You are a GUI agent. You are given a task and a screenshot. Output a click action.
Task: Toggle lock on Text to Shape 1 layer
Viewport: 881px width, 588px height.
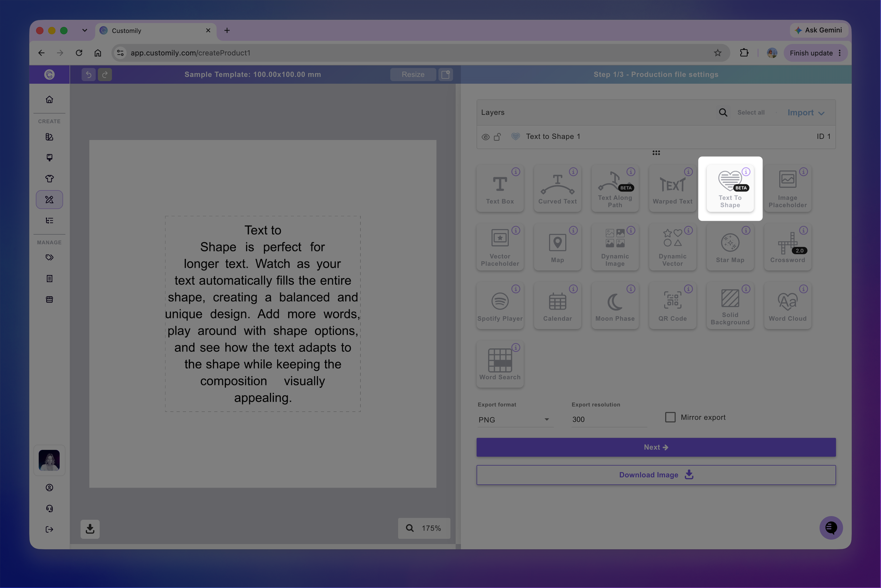pos(497,137)
